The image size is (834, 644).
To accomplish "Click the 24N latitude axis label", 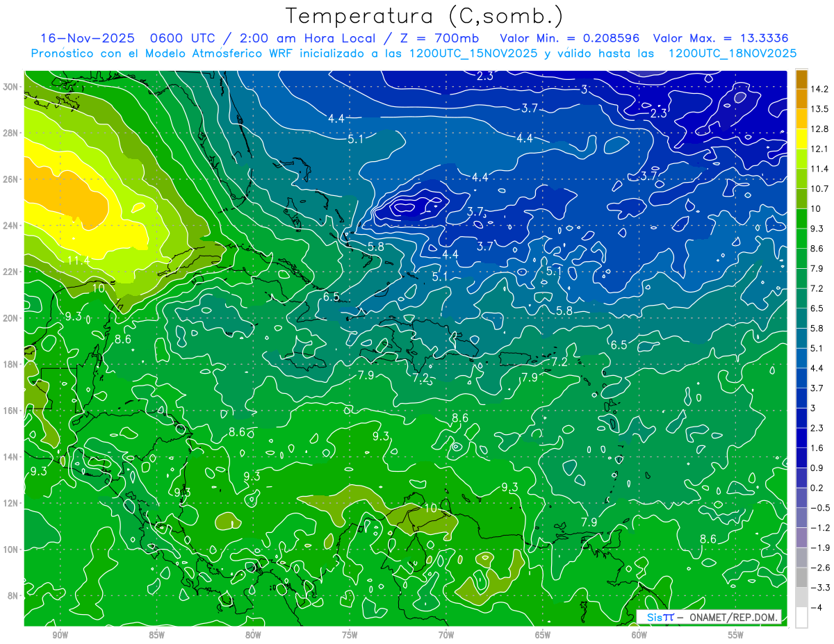I will click(11, 225).
